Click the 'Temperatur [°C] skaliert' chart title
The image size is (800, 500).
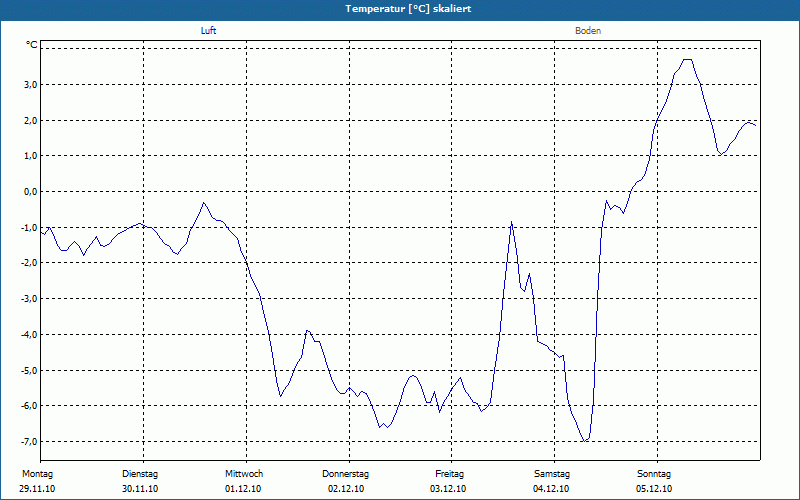[x=408, y=9]
